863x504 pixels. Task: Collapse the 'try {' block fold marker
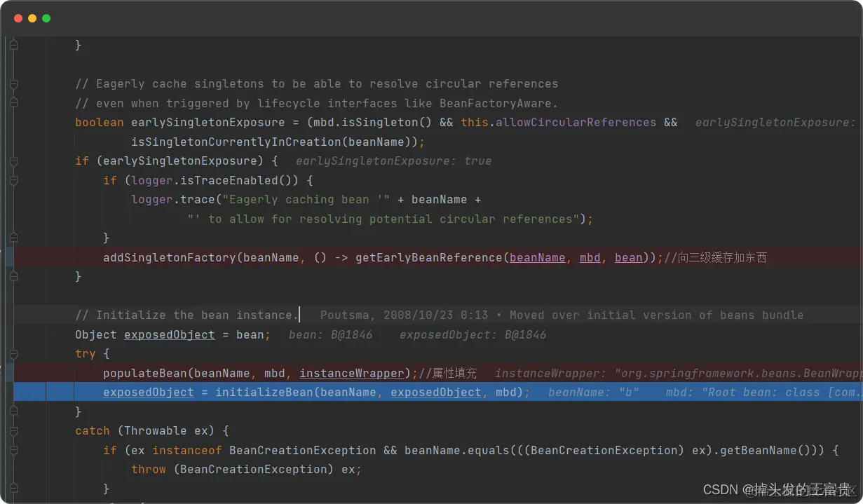(14, 354)
